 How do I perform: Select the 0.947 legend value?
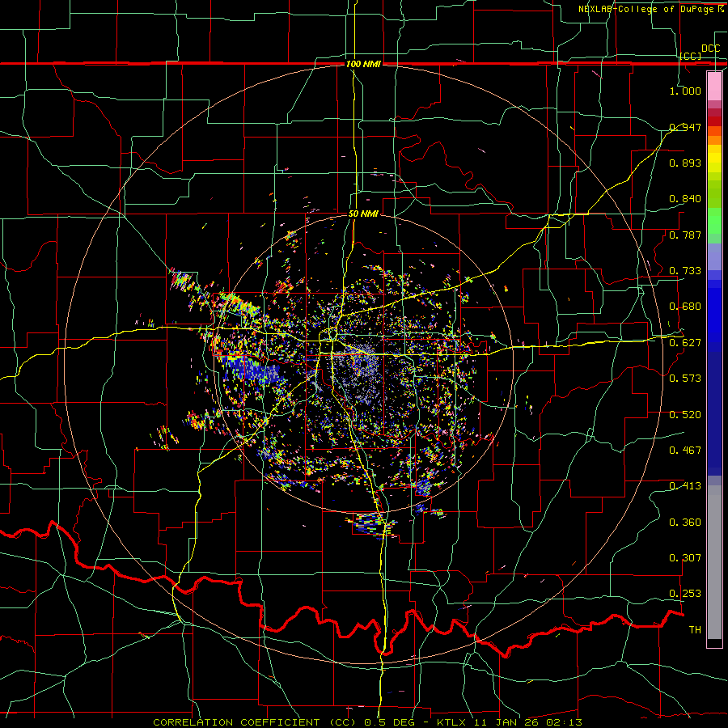pyautogui.click(x=685, y=127)
